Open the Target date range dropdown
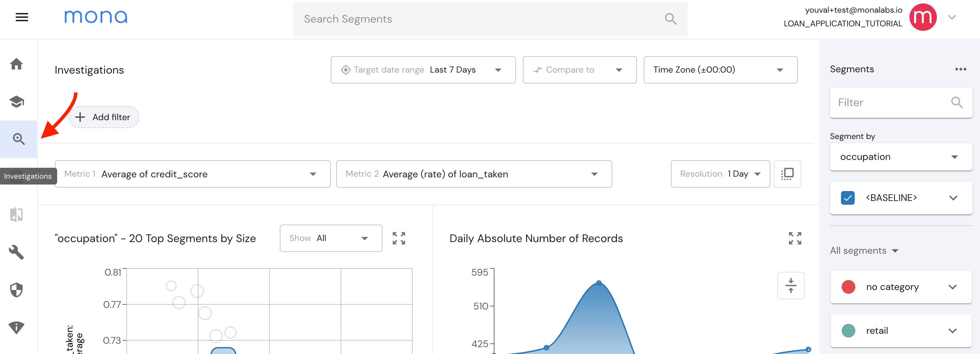Image resolution: width=980 pixels, height=354 pixels. click(x=423, y=70)
